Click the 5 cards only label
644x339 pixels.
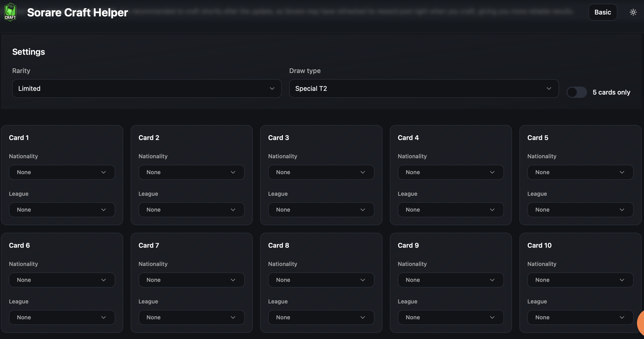point(611,92)
